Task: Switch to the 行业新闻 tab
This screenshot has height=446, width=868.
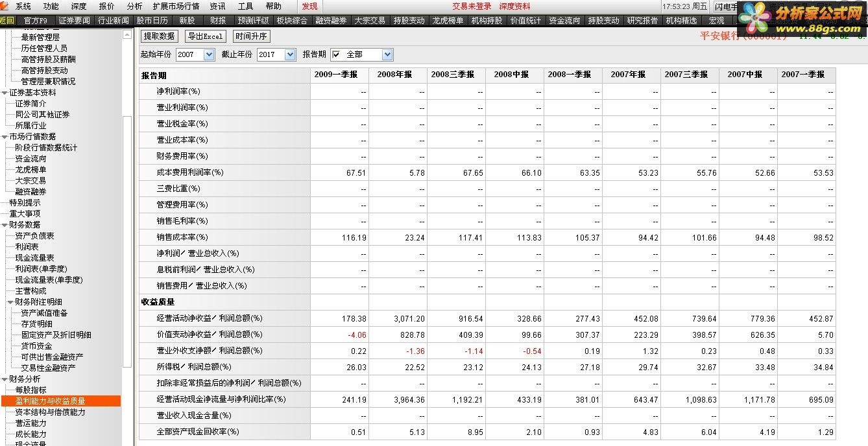Action: 114,21
